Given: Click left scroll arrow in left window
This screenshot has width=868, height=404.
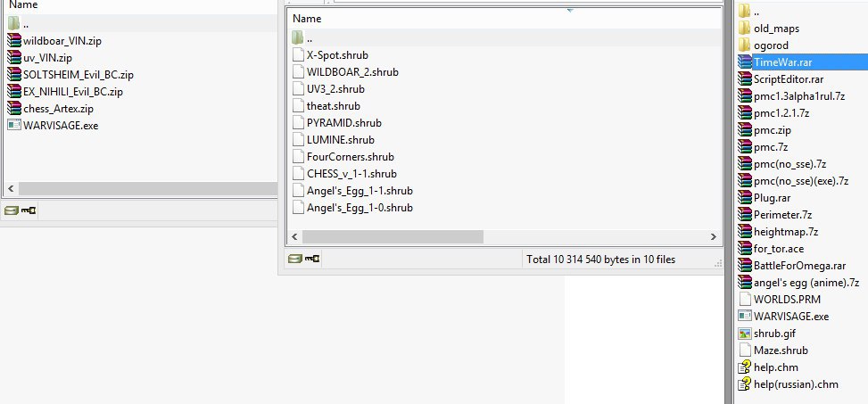Looking at the screenshot, I should coord(11,189).
